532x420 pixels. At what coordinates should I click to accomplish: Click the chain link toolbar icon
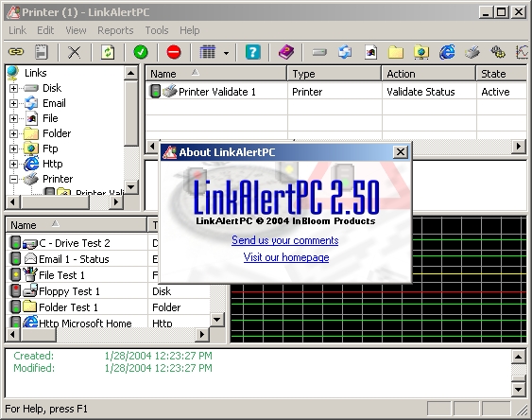click(x=16, y=52)
